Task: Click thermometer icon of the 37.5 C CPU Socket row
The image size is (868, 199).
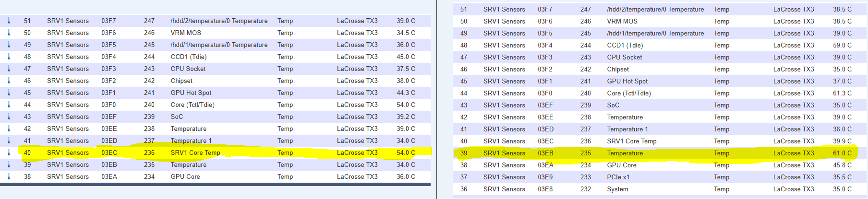Action: click(x=9, y=69)
